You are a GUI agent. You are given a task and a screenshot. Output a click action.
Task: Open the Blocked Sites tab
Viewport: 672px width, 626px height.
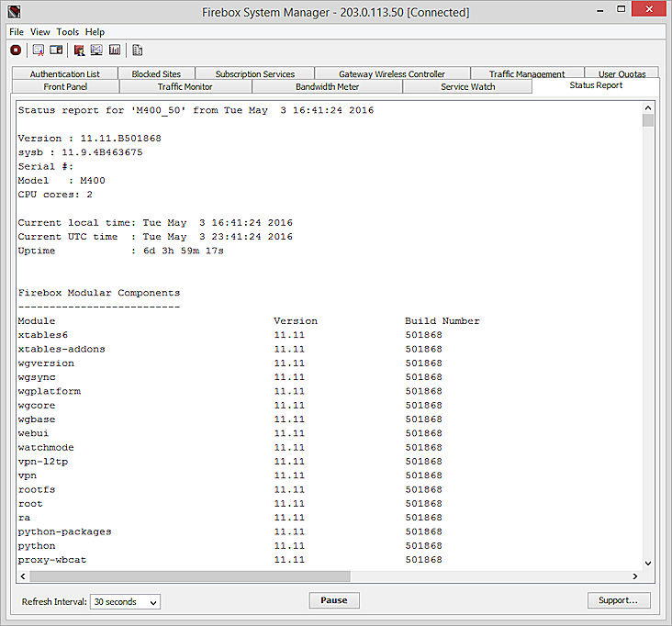pos(156,73)
